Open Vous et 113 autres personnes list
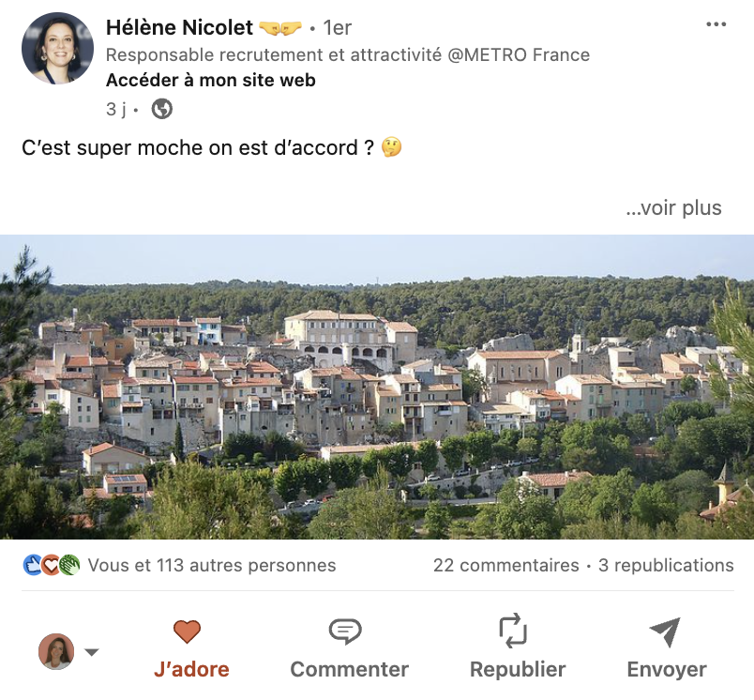This screenshot has width=754, height=700. (x=212, y=565)
